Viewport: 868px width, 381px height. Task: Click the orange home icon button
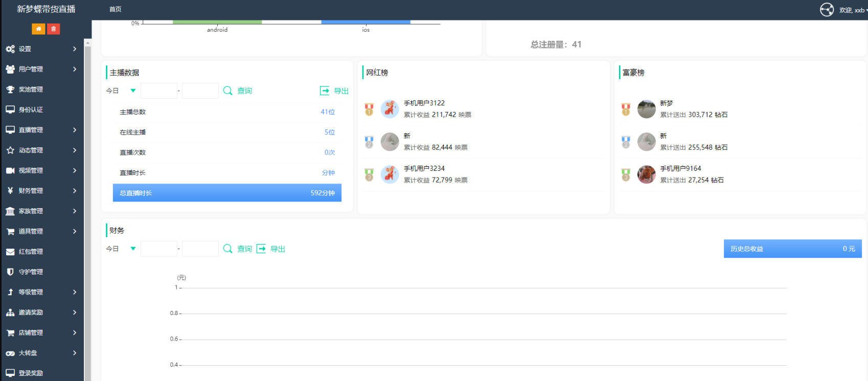click(38, 29)
